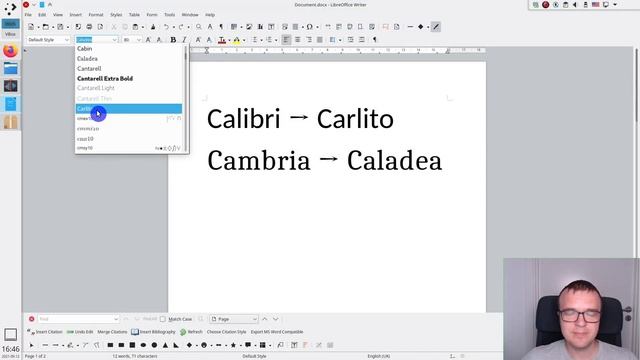Create a new document with the New icon
The image size is (640, 360).
pos(31,27)
